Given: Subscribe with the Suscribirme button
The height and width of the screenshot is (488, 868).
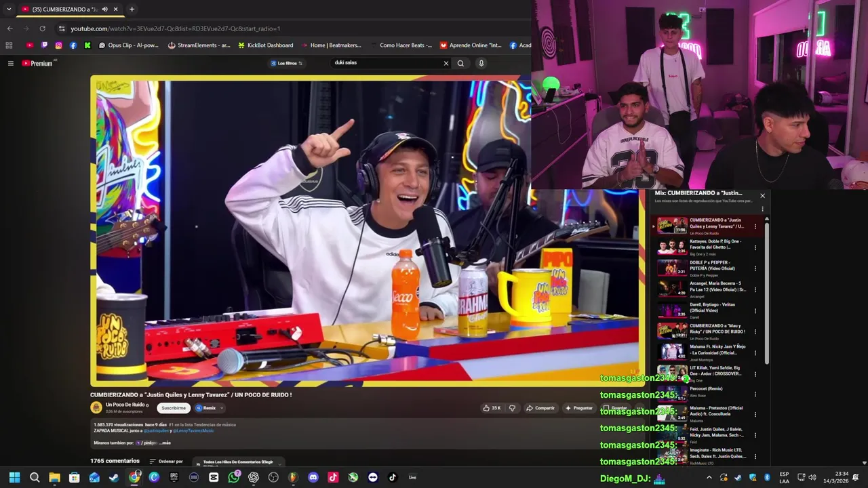Looking at the screenshot, I should (174, 408).
